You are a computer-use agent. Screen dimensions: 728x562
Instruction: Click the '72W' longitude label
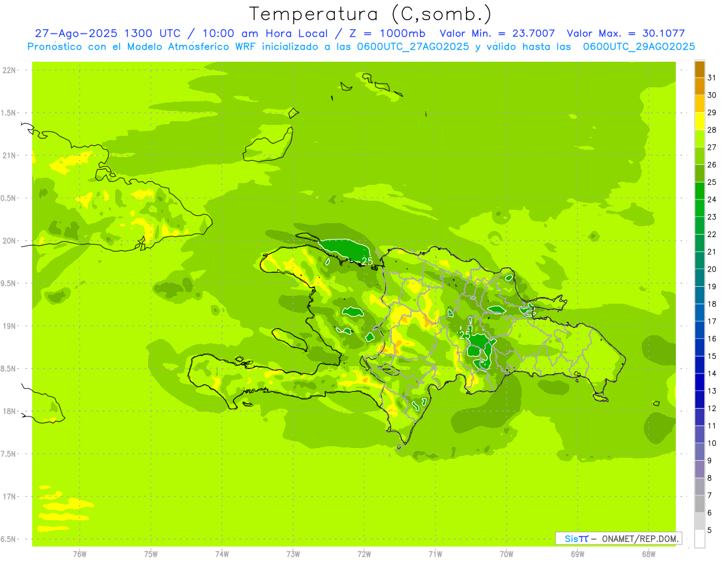tap(364, 554)
